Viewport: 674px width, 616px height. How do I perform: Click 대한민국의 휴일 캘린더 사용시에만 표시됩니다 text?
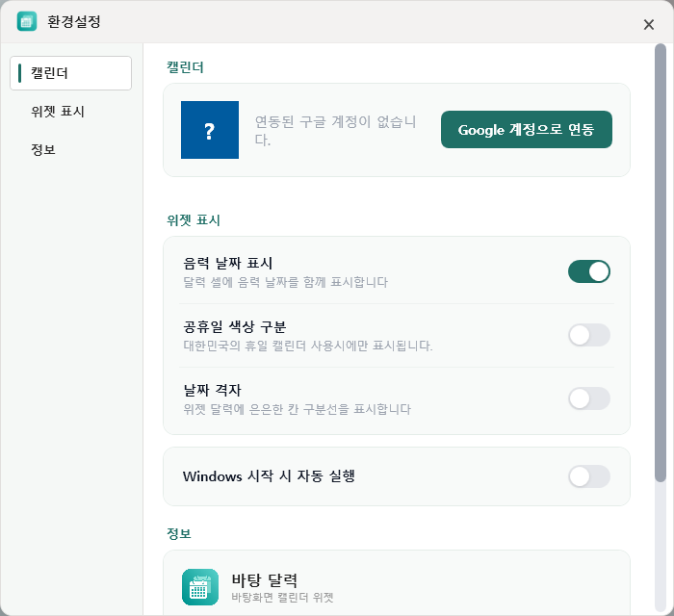[x=308, y=346]
